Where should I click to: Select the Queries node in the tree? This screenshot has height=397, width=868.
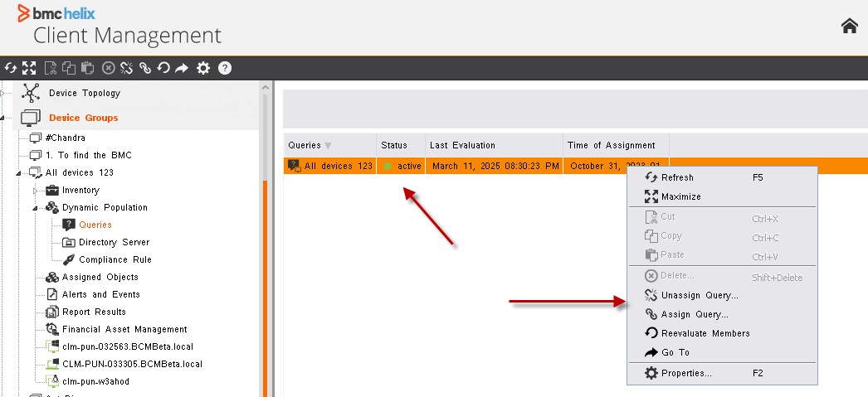coord(95,225)
